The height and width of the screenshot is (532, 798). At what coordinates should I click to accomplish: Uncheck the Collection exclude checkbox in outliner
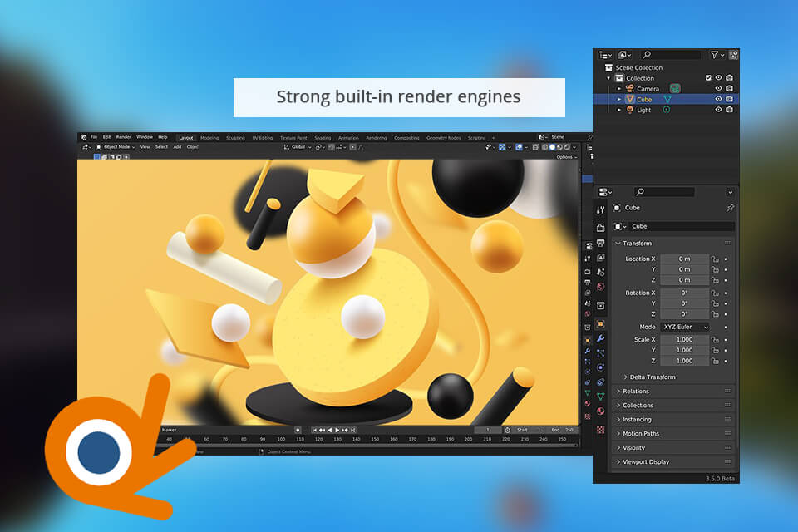point(708,78)
